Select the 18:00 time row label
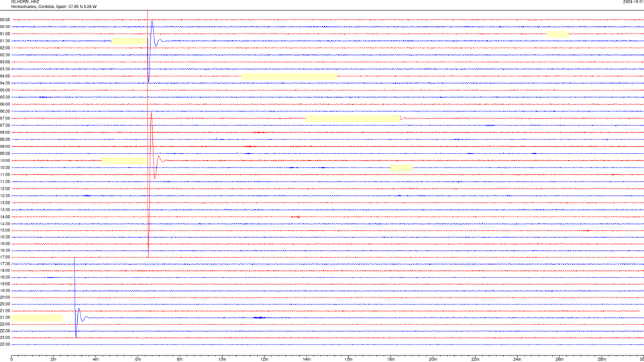The image size is (644, 362). coord(5,270)
